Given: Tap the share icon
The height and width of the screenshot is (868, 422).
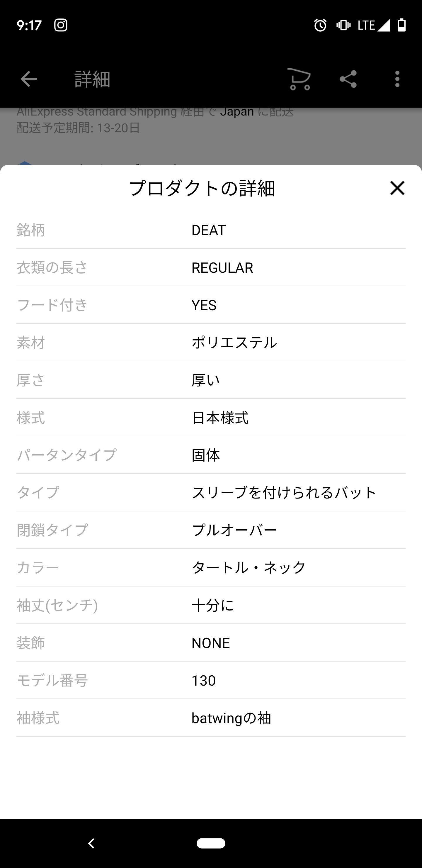Looking at the screenshot, I should tap(348, 79).
